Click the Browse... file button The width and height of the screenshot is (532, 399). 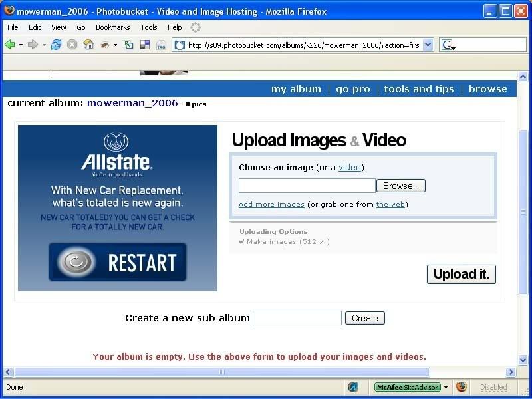401,186
